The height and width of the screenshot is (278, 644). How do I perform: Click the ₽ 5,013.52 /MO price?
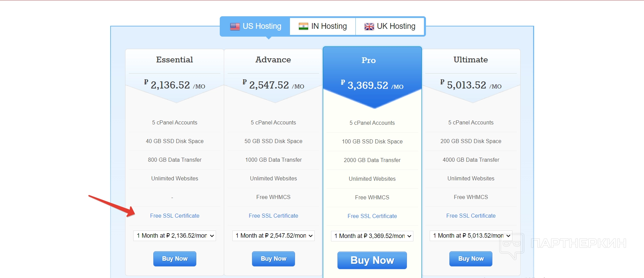[471, 85]
